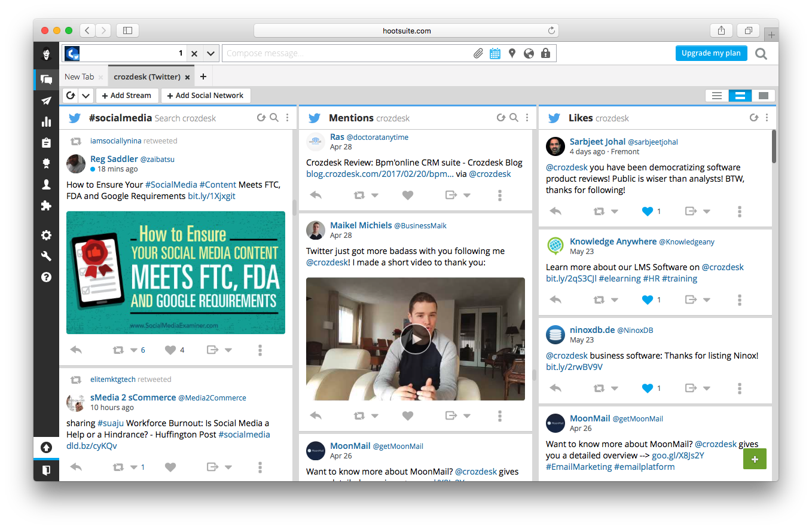Open retweet dropdown on Sarbjeet Johal's tweet
The height and width of the screenshot is (529, 812).
(614, 212)
